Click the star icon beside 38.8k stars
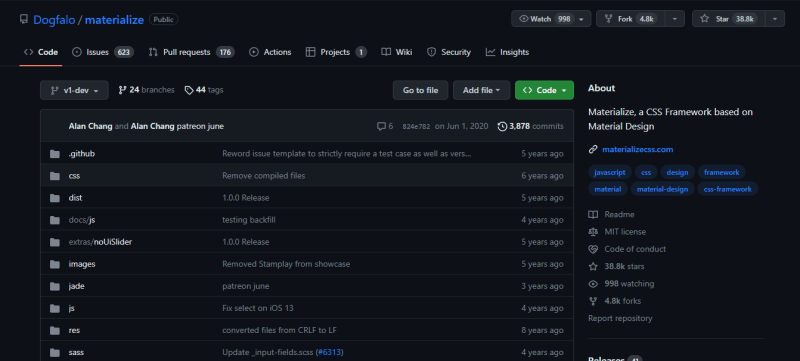 593,267
